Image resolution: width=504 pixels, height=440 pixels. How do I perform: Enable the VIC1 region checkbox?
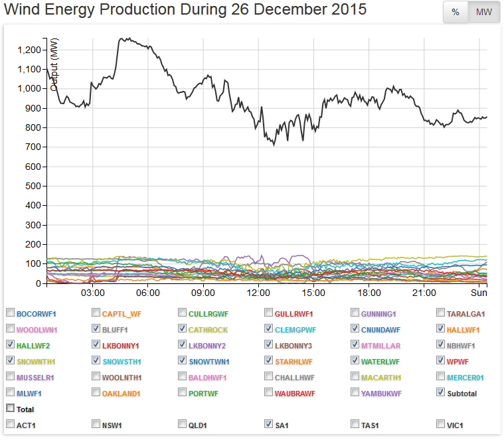442,424
